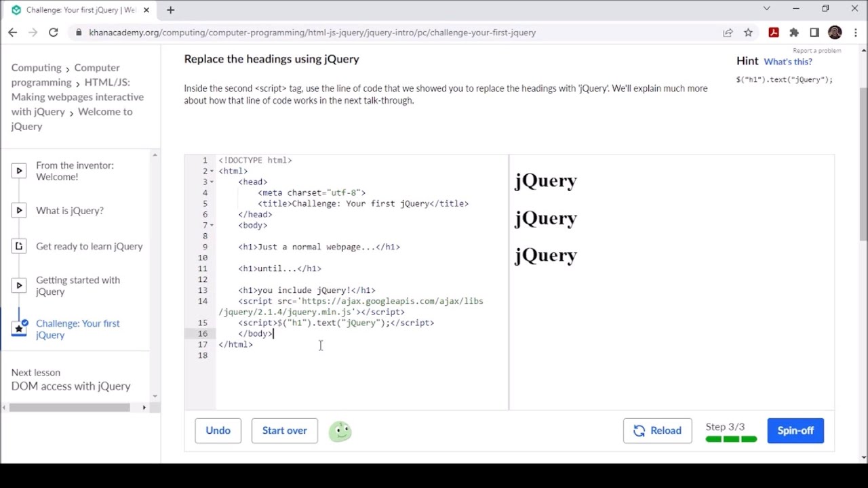Toggle the browser side panel icon

pos(814,33)
